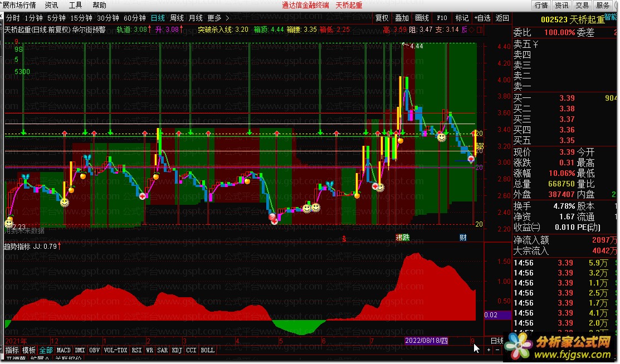Click the 复权 toolbar button

(382, 18)
